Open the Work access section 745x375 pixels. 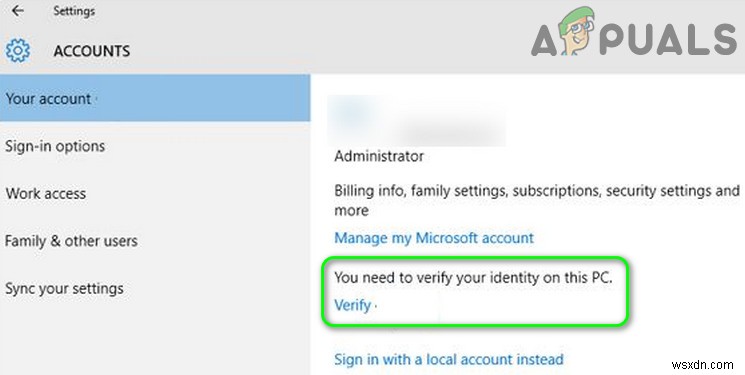pos(155,193)
